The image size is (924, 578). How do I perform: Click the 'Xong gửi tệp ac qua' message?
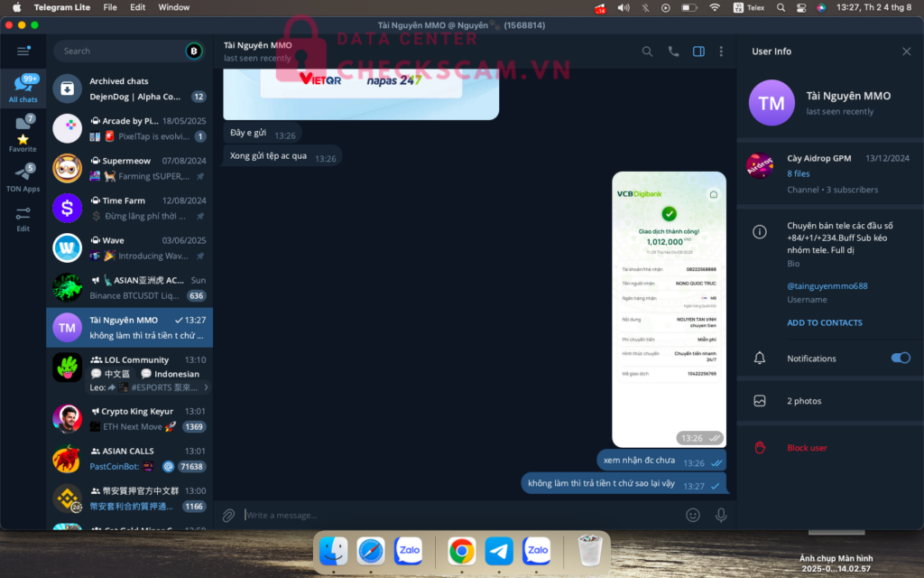(282, 156)
